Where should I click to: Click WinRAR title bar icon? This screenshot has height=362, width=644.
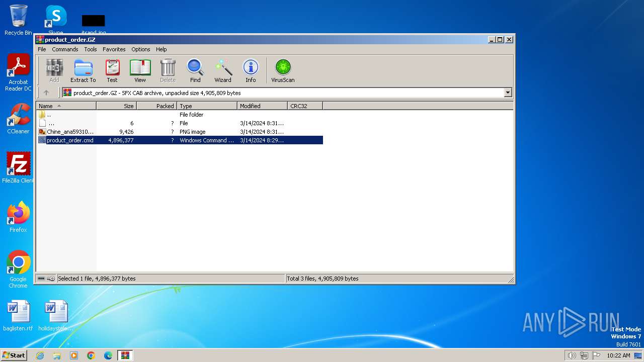click(x=40, y=40)
